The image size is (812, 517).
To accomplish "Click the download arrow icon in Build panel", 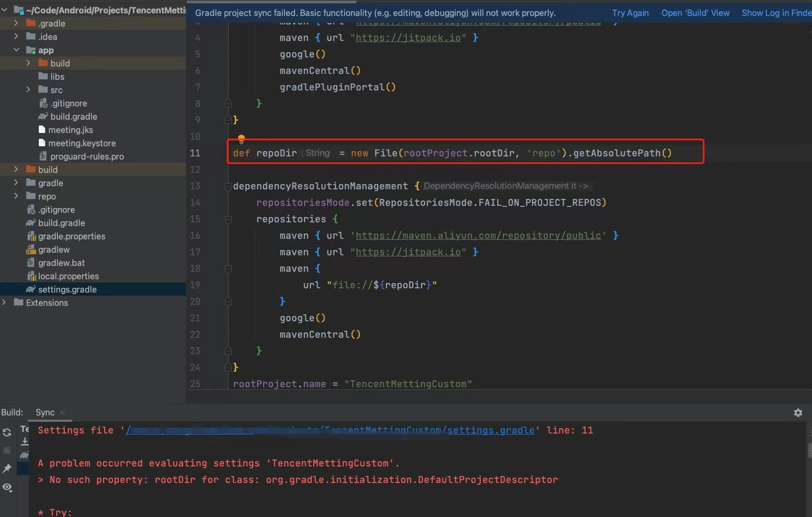I will coord(24,441).
